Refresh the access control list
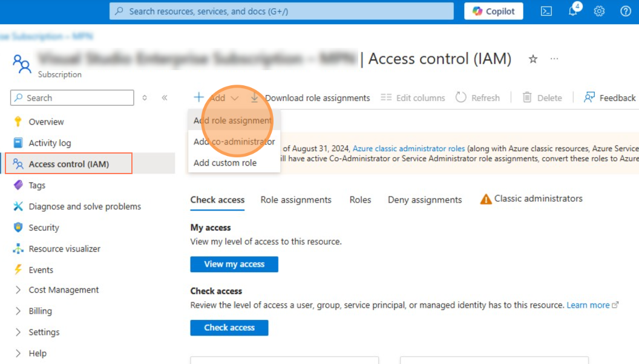The width and height of the screenshot is (639, 364). coord(478,98)
